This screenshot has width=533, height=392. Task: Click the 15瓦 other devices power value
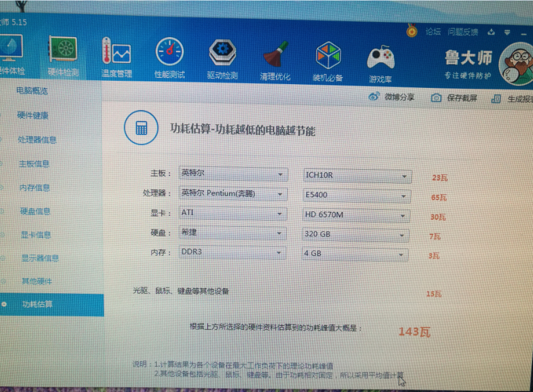click(x=434, y=294)
